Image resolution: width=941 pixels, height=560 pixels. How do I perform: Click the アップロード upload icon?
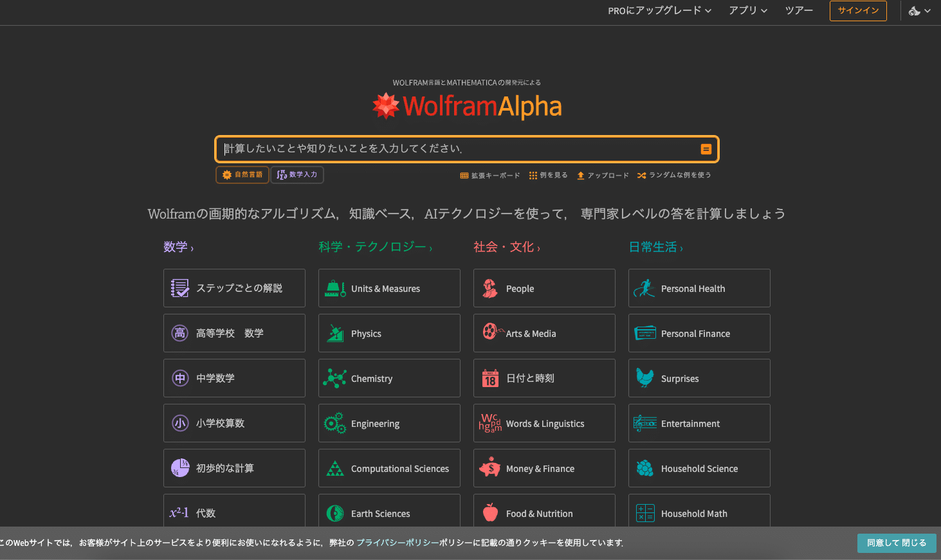580,175
